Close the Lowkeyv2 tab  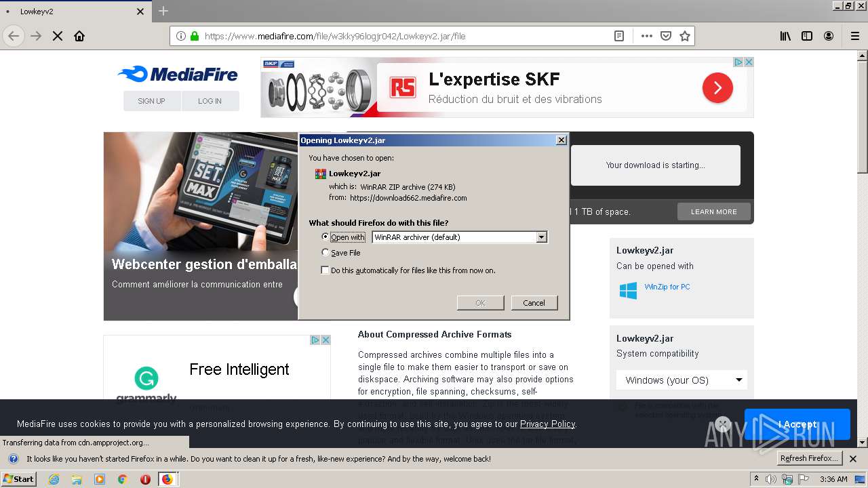(140, 12)
